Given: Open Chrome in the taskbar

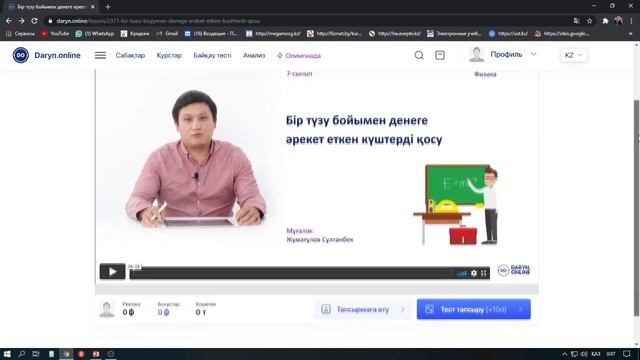Looking at the screenshot, I should pos(66,354).
